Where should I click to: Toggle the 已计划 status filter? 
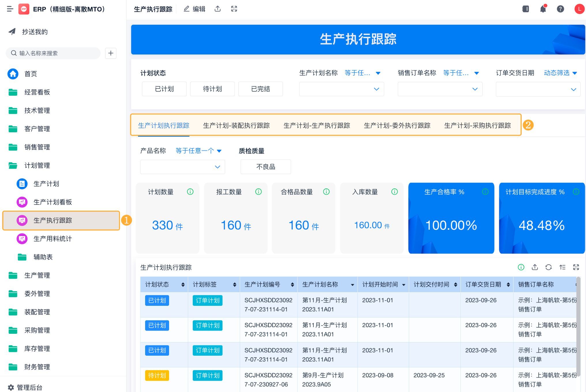(164, 89)
